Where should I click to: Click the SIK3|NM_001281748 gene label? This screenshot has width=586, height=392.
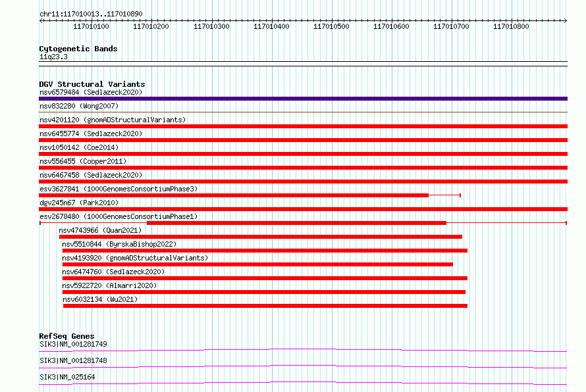(x=73, y=360)
